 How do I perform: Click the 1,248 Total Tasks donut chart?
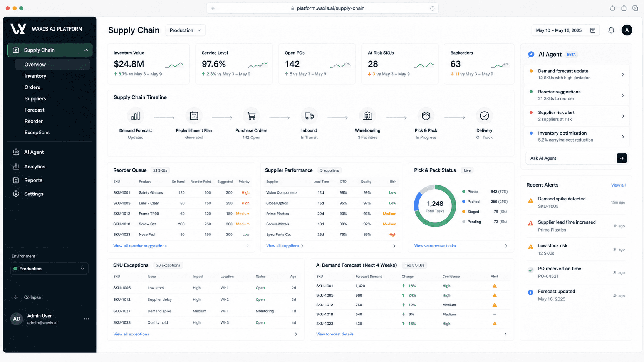click(x=435, y=206)
